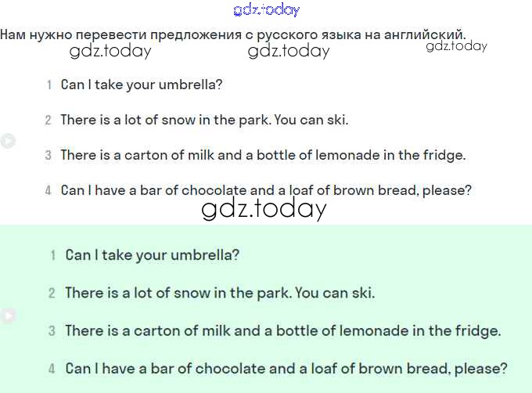Click the carton of milk sentence in white section

(263, 155)
